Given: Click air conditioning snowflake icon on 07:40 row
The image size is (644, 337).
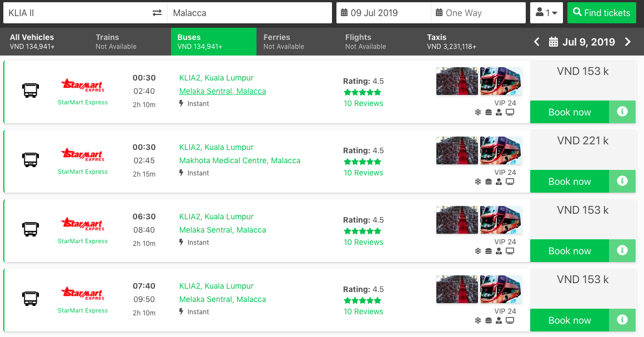Looking at the screenshot, I should [477, 320].
